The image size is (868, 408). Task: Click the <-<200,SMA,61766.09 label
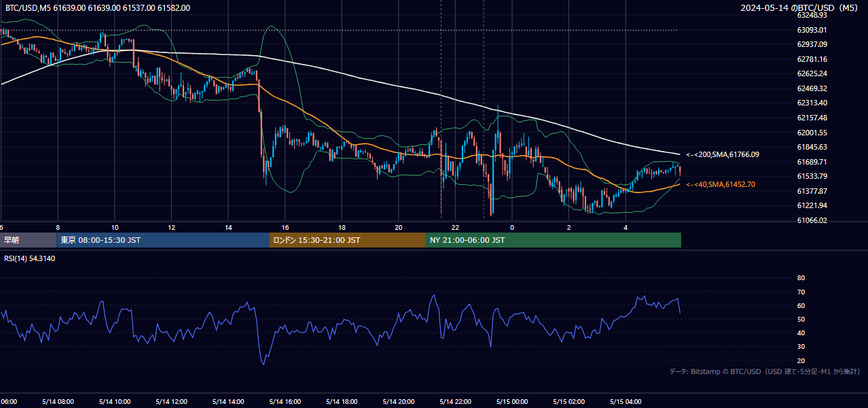723,155
